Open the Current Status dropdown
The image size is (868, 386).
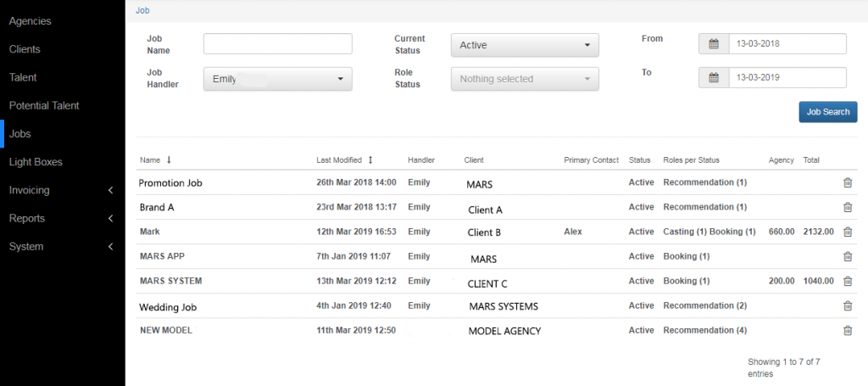[x=524, y=45]
